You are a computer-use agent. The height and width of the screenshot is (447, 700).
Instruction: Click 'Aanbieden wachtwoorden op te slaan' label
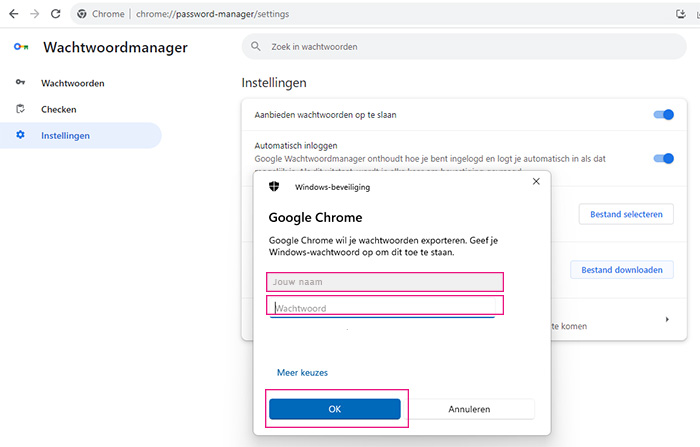[325, 115]
